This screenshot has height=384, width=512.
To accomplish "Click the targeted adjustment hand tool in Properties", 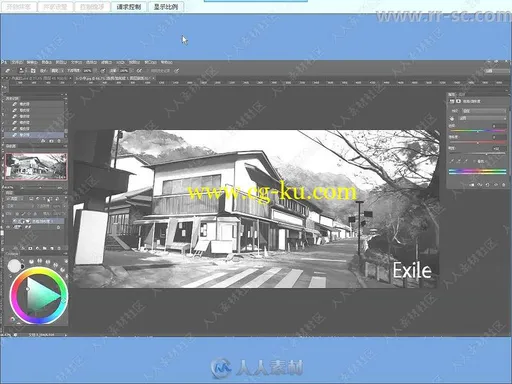I will click(452, 118).
